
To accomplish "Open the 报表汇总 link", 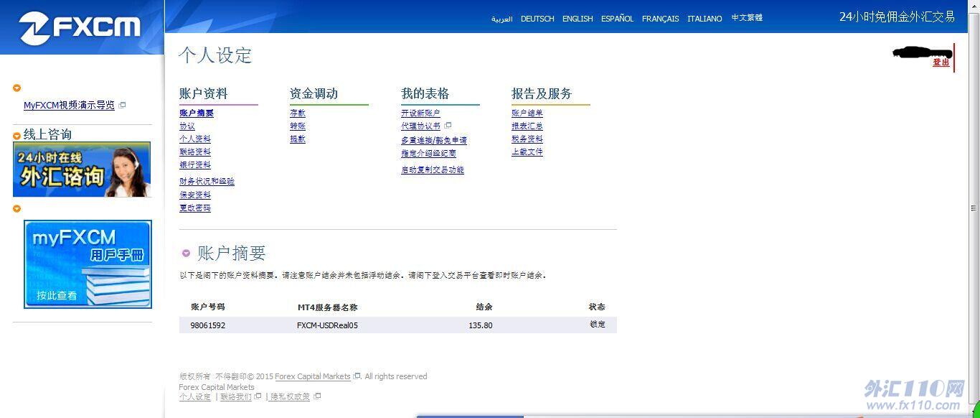I will point(527,126).
